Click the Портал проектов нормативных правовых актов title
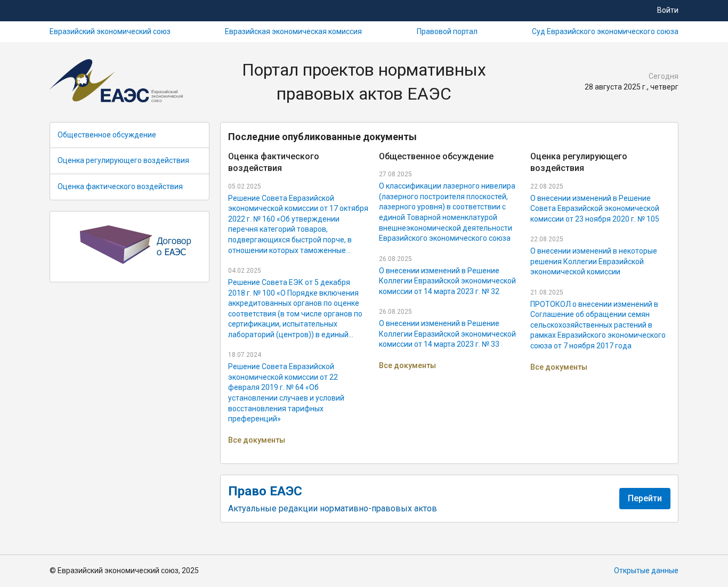The width and height of the screenshot is (728, 587). coord(364,81)
